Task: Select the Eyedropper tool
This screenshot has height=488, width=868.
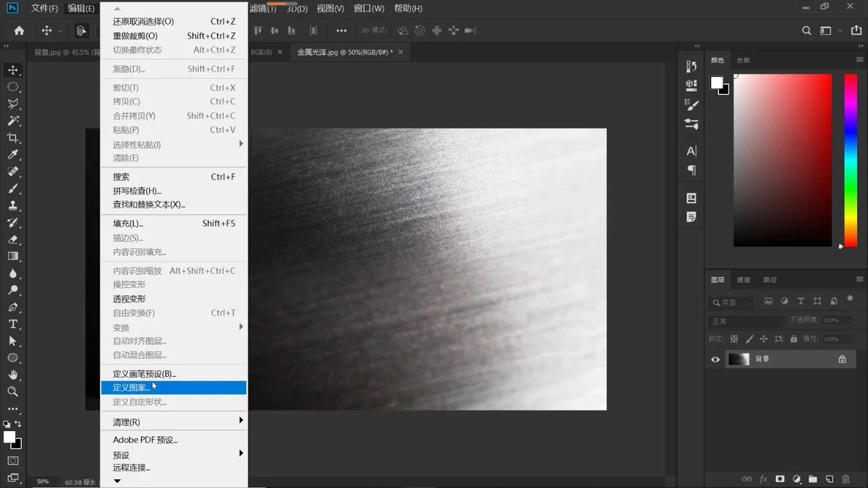Action: point(13,155)
